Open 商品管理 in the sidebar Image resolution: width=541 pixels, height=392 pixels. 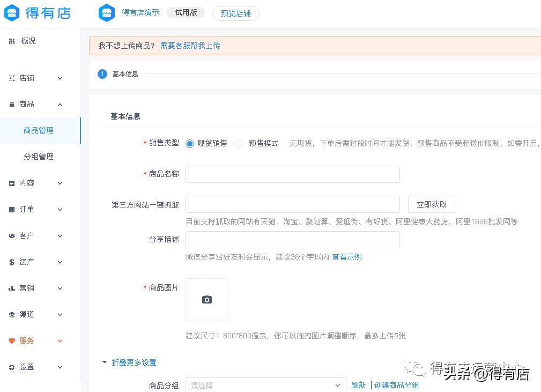point(38,130)
